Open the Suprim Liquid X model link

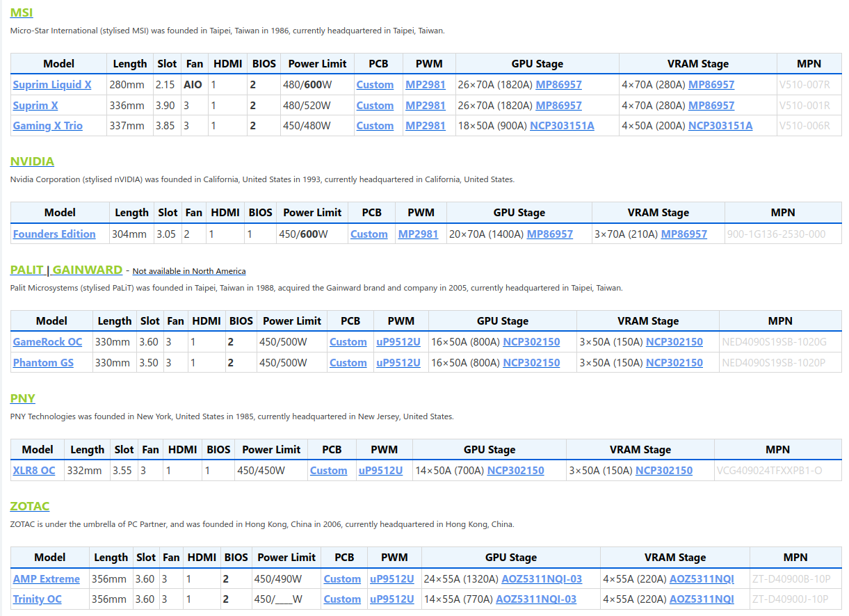tap(52, 85)
